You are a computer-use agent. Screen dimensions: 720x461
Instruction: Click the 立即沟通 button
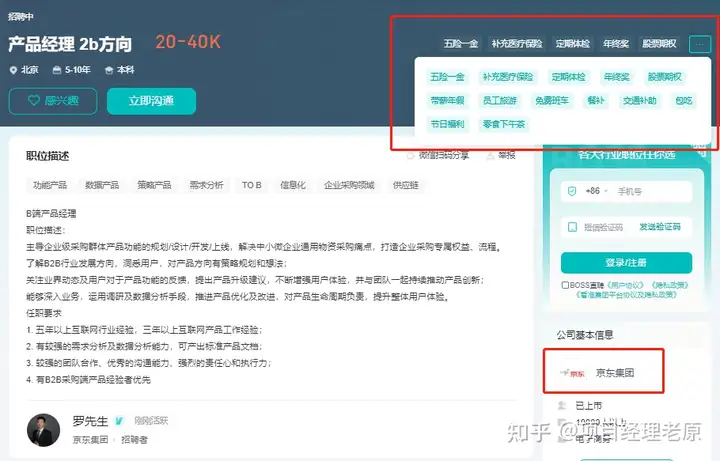[152, 101]
